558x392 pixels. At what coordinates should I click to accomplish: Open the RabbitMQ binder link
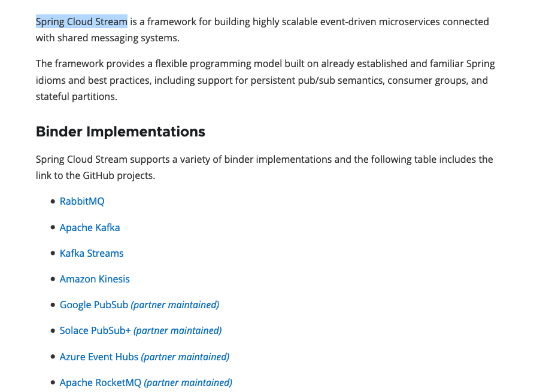[82, 201]
